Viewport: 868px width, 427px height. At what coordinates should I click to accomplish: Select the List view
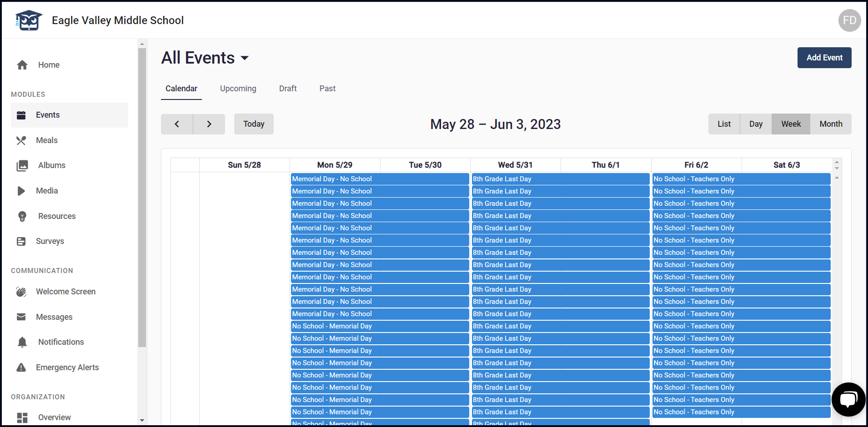(724, 124)
